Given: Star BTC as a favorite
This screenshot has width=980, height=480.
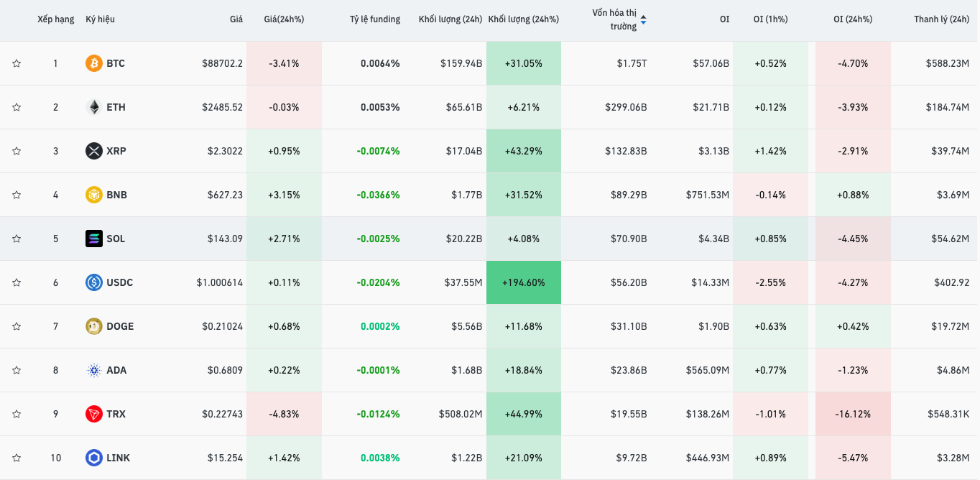Looking at the screenshot, I should pos(17,63).
